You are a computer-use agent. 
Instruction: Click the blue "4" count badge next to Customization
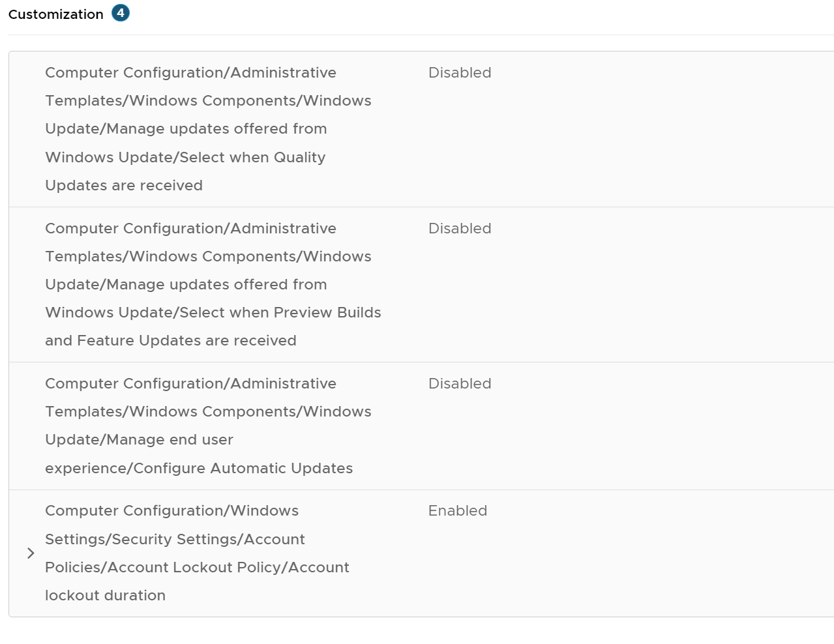coord(121,13)
